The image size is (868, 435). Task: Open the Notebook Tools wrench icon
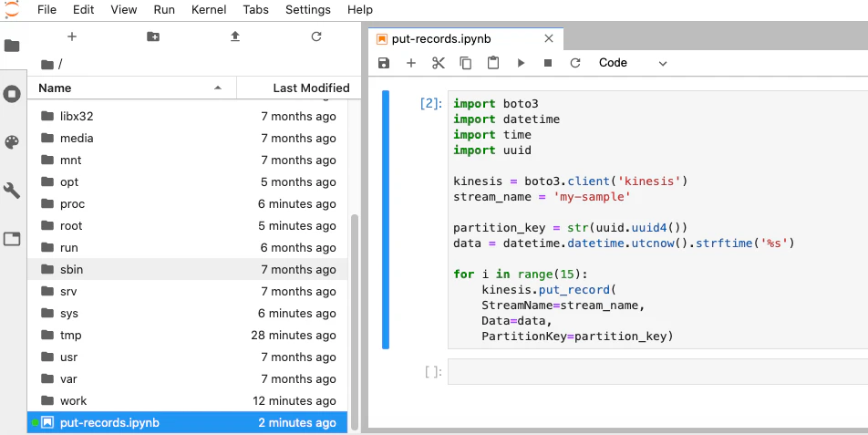(12, 191)
